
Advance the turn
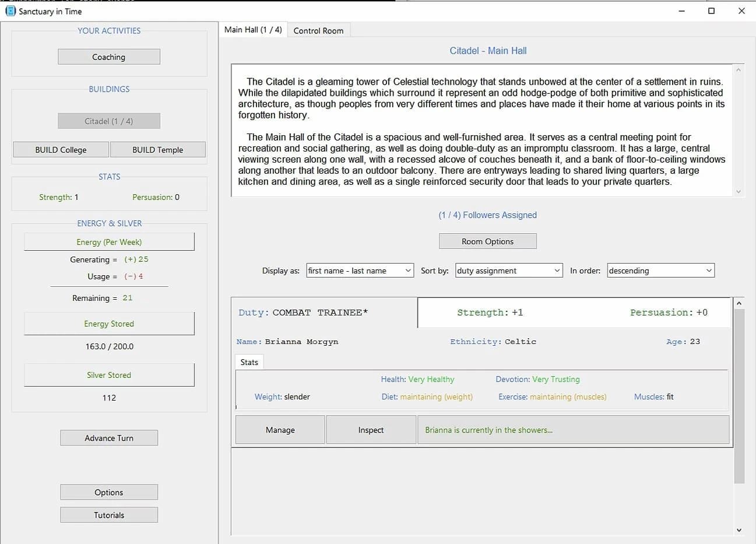click(x=109, y=438)
